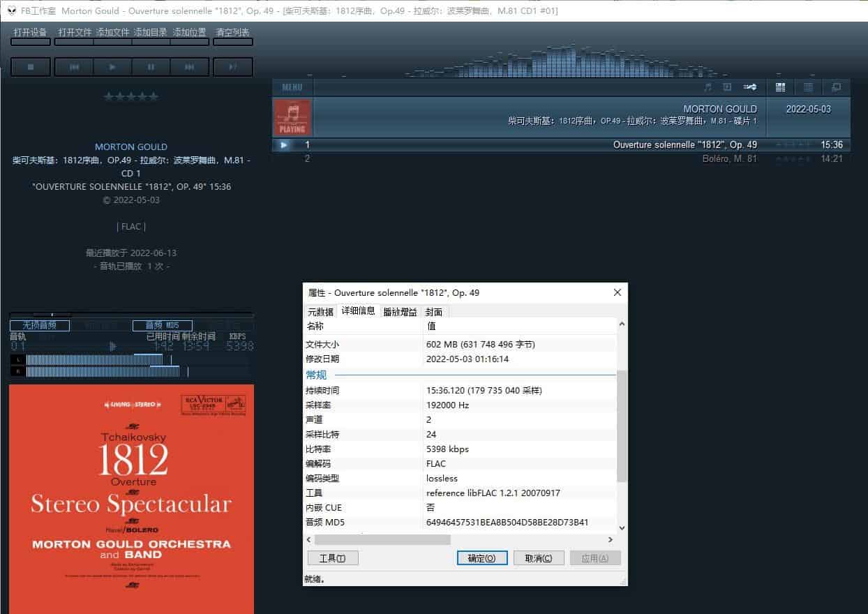Cancel with the 取消(C) button
Viewport: 868px width, 614px height.
coord(539,558)
